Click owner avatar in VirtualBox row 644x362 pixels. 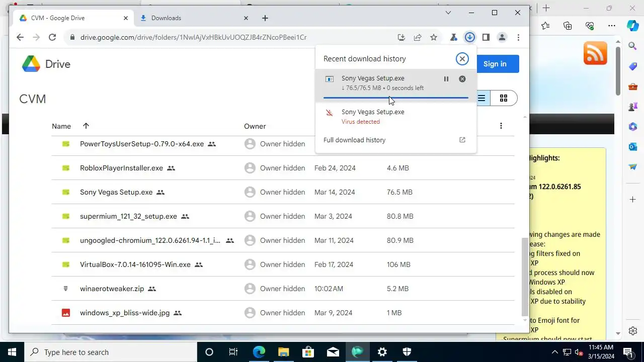[x=250, y=264]
